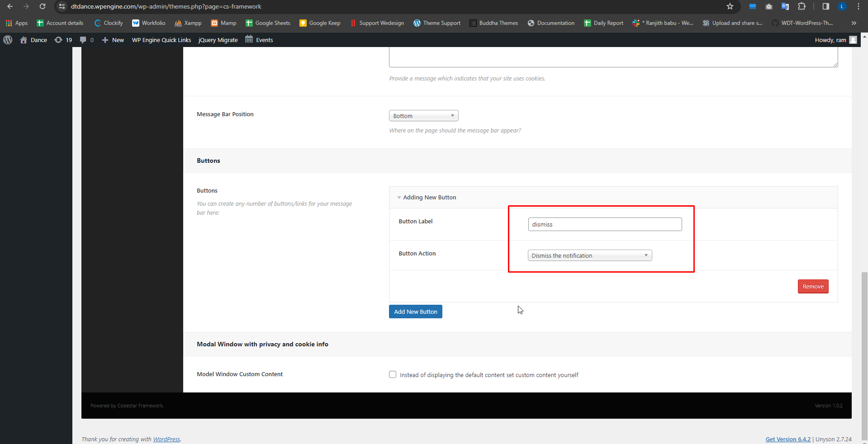
Task: Open WP Engine Quick Links menu
Action: tap(161, 40)
